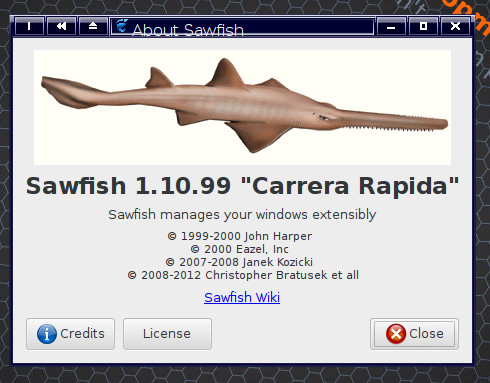Open the Credits dialog
490x383 pixels.
[70, 334]
